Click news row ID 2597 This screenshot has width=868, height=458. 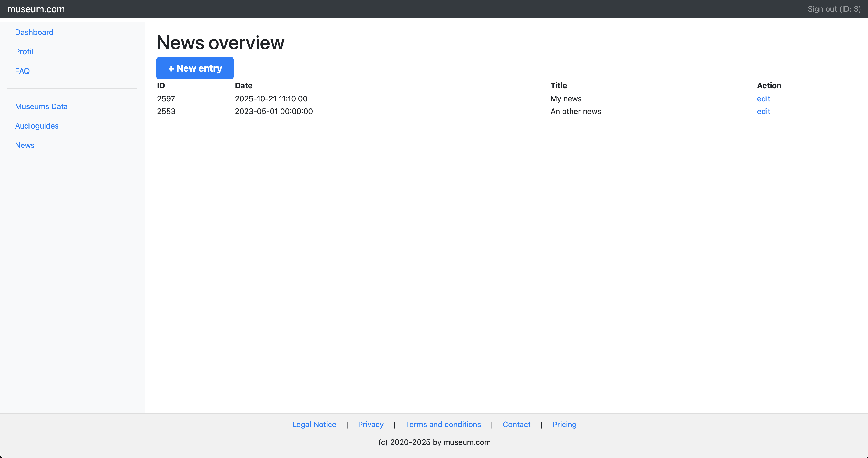pyautogui.click(x=166, y=99)
